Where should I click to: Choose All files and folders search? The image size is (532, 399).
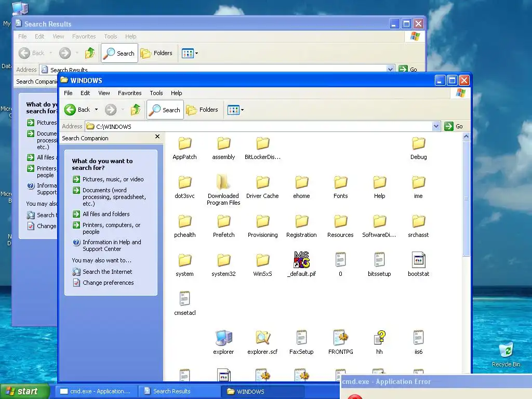tap(106, 214)
